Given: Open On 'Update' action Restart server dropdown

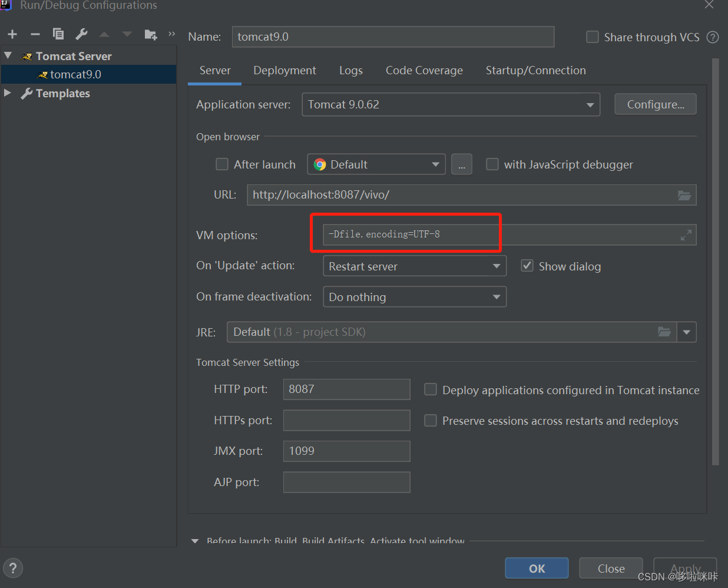Looking at the screenshot, I should [415, 266].
